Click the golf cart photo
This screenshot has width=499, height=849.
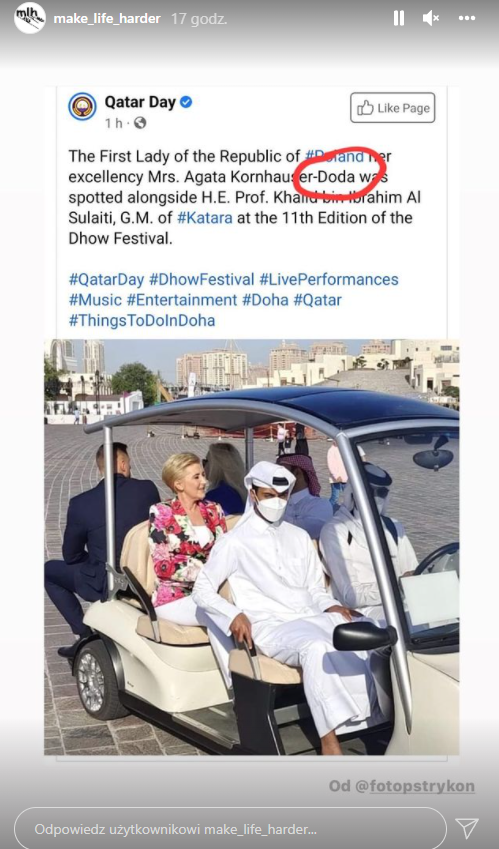[x=252, y=547]
